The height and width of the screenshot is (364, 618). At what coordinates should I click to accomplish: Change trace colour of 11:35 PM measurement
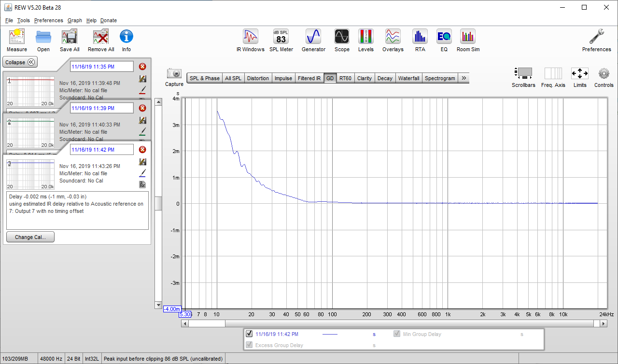(142, 90)
